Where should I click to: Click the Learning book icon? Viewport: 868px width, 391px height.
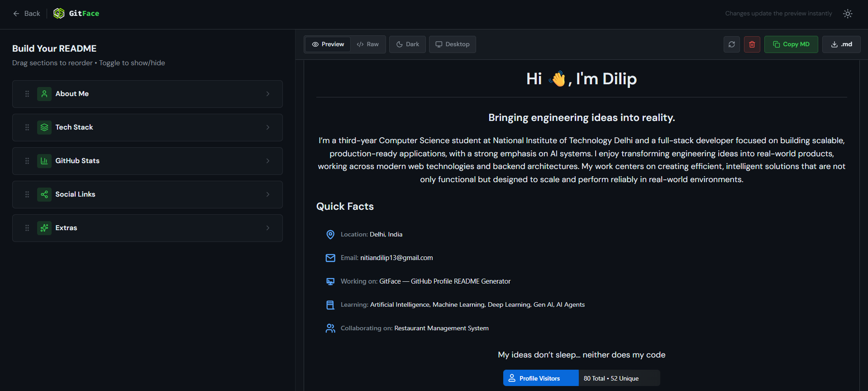(x=330, y=305)
